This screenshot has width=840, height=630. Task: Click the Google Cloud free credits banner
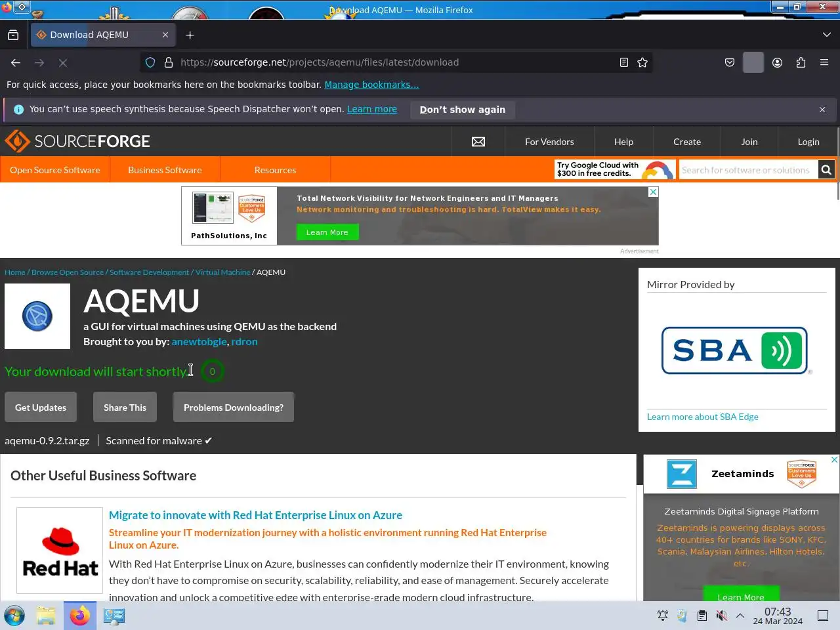615,169
